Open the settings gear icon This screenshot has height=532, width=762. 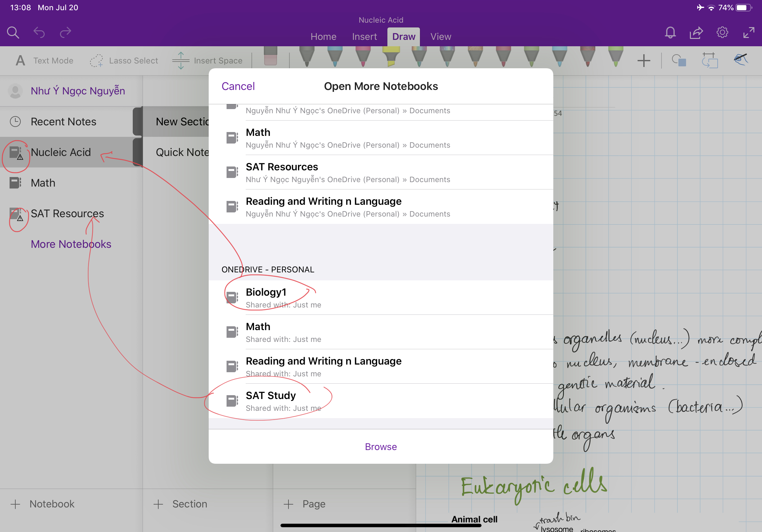click(x=722, y=33)
